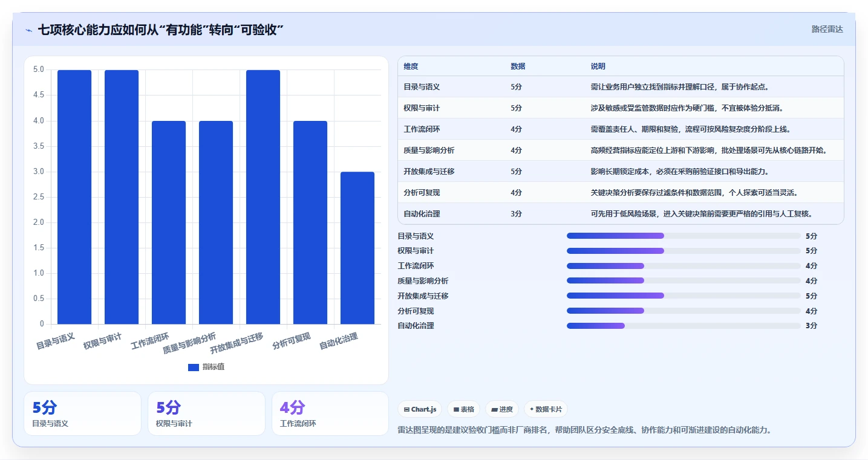Select the 表格 chip
Viewport: 868px width, 460px height.
point(463,409)
